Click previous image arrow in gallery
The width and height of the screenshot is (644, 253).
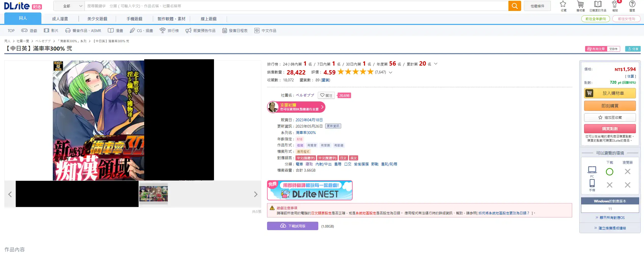click(10, 195)
